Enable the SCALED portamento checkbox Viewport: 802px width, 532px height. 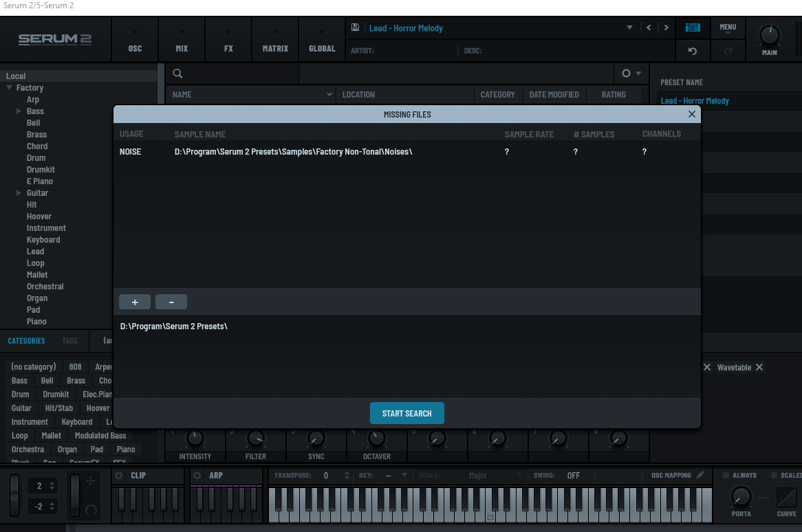click(774, 475)
